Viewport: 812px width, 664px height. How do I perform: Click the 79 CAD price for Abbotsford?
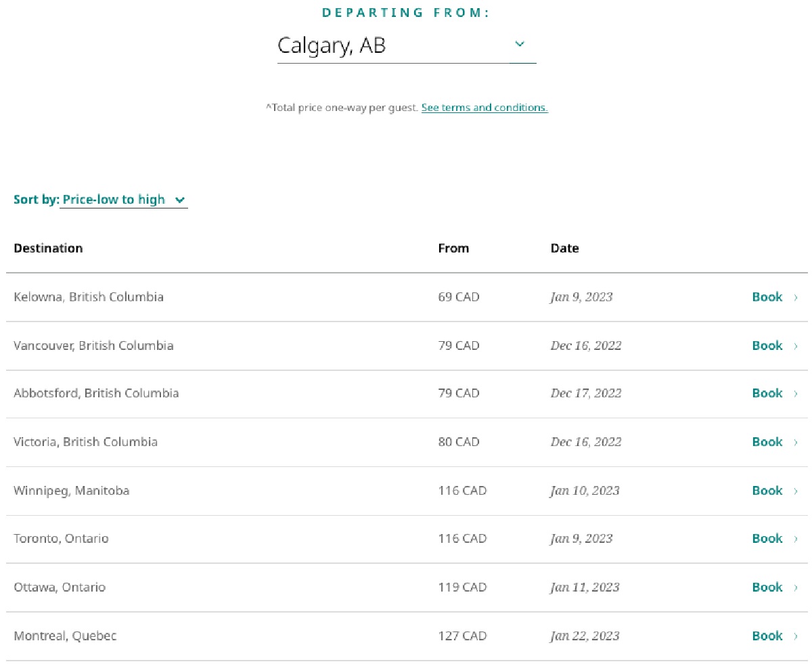459,393
